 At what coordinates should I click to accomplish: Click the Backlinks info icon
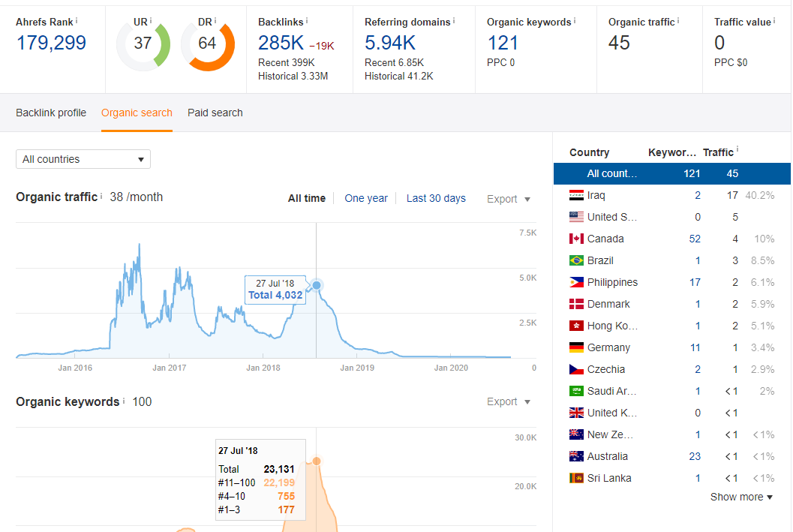[x=307, y=21]
